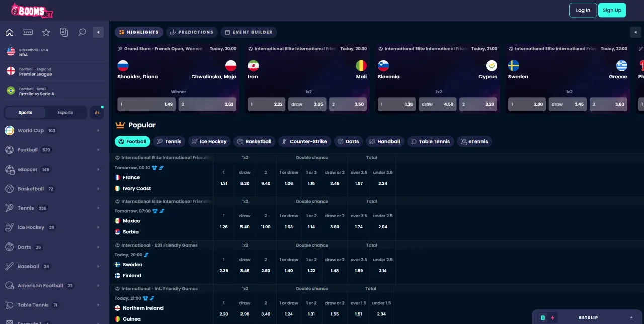Click Sweden vs Finland statistics icon
The width and height of the screenshot is (644, 324).
click(x=146, y=255)
